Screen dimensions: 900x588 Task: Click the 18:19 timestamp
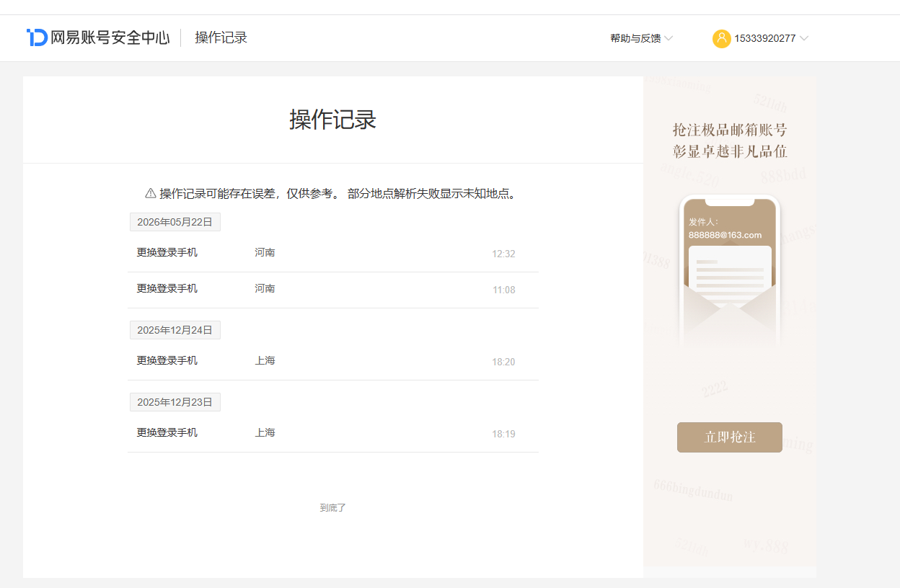(x=503, y=435)
